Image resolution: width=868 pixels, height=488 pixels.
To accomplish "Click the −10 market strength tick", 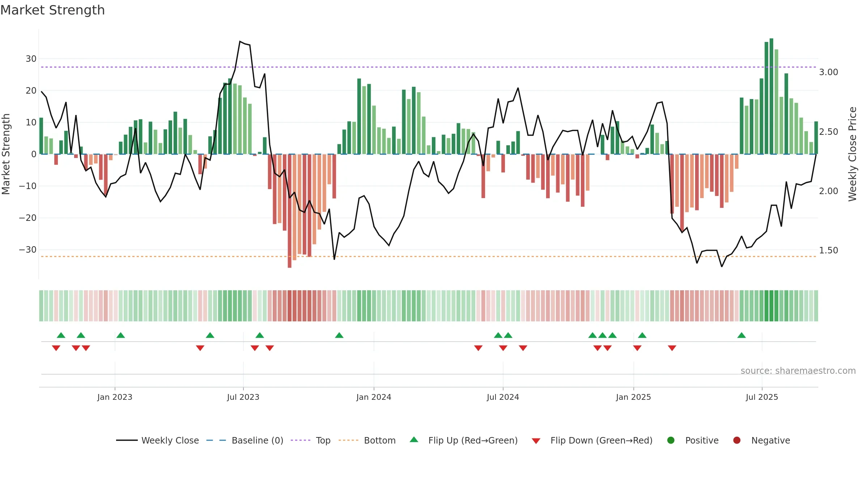I will click(28, 186).
